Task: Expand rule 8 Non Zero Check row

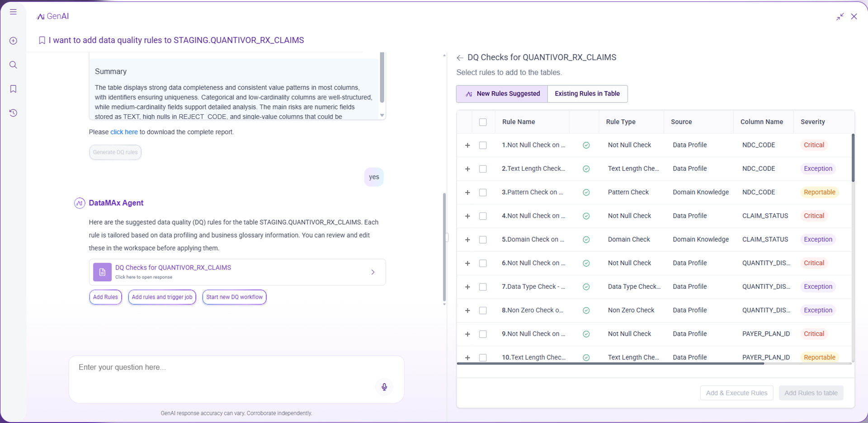Action: [467, 310]
